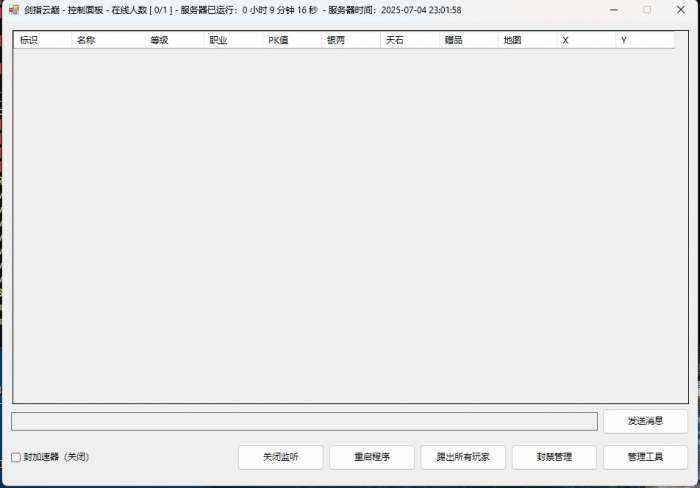Focus the message text input box
The width and height of the screenshot is (700, 488).
click(304, 421)
